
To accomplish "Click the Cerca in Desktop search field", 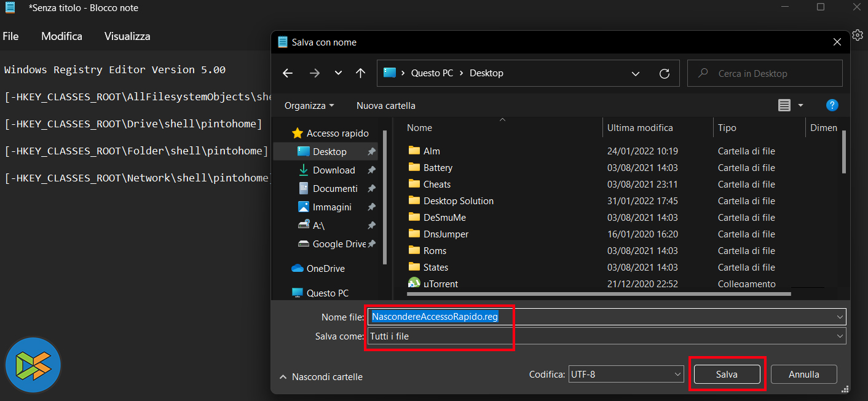I will tap(764, 74).
